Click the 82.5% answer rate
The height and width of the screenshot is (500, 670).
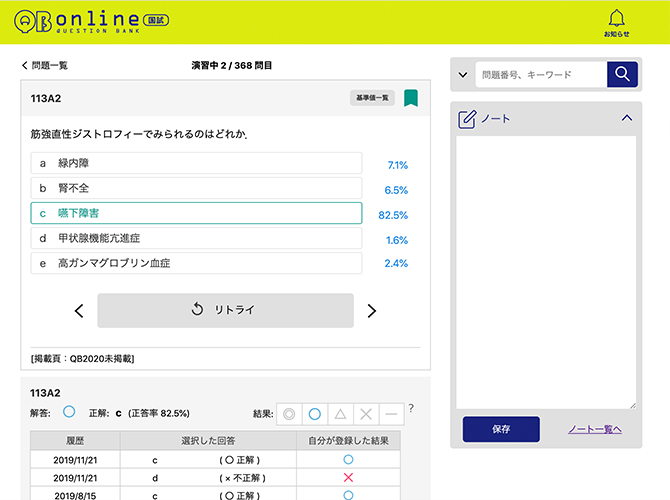393,215
